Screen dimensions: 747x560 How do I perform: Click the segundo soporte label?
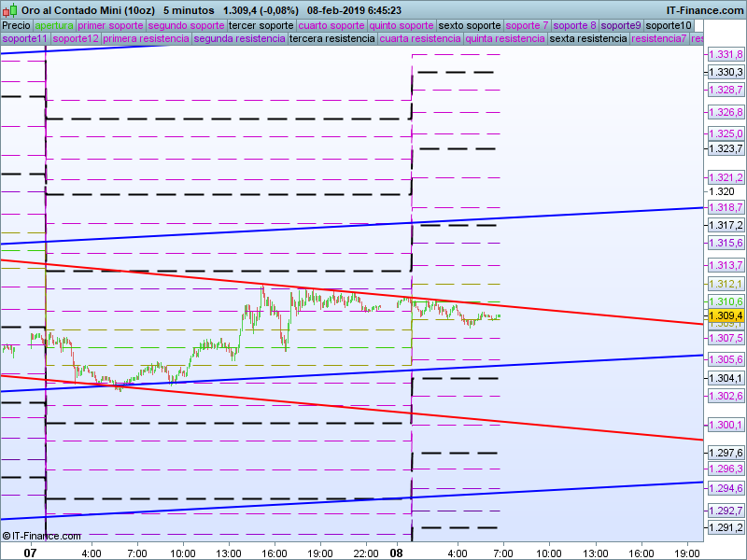186,25
